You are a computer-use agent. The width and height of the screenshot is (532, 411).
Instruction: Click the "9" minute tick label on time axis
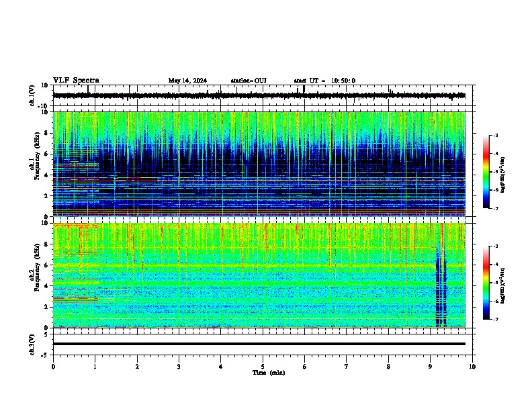(430, 367)
